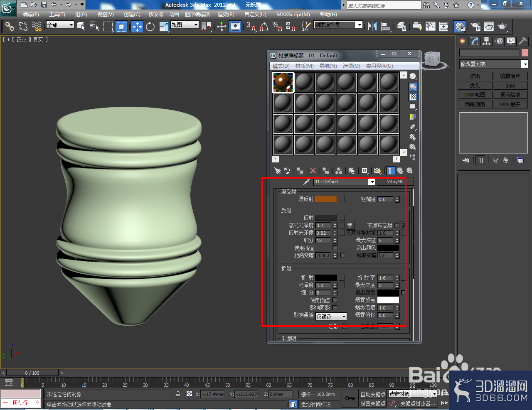Click the 挤出 modifier button
The height and width of the screenshot is (410, 532).
coord(475,76)
